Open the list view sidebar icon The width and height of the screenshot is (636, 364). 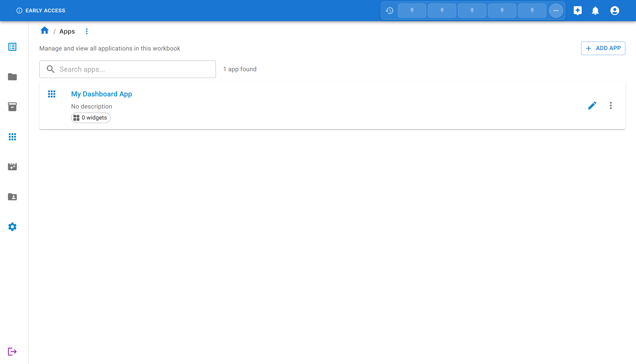(12, 47)
